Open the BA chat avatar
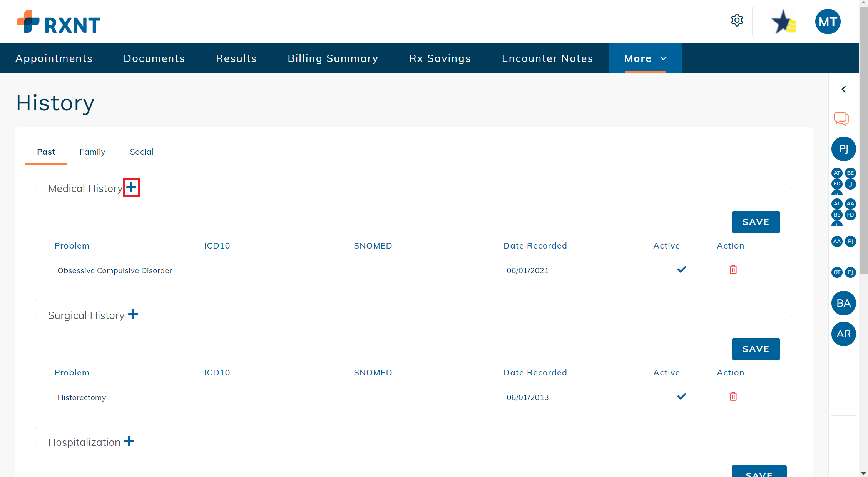 pos(844,303)
